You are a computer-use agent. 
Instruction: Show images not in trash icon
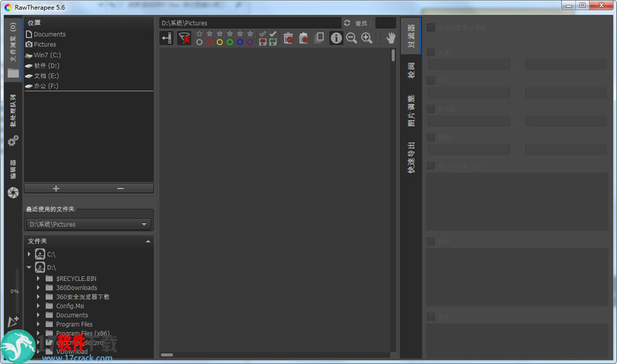tap(303, 38)
